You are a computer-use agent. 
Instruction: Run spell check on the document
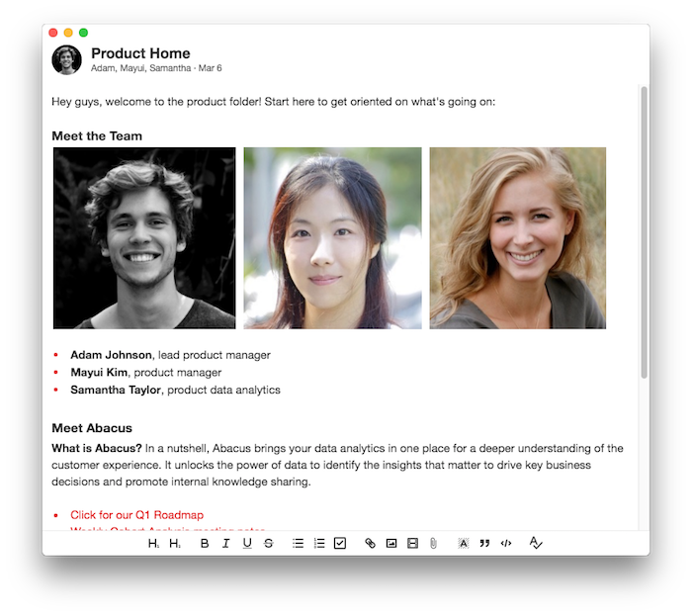(x=536, y=543)
